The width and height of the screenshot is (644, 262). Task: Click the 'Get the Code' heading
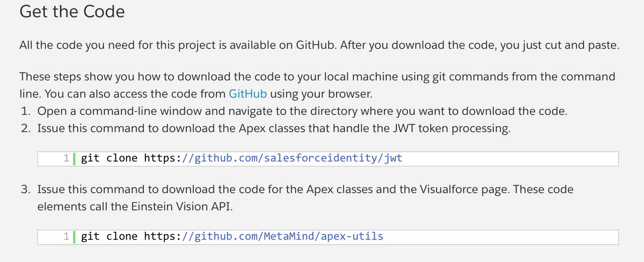(72, 11)
